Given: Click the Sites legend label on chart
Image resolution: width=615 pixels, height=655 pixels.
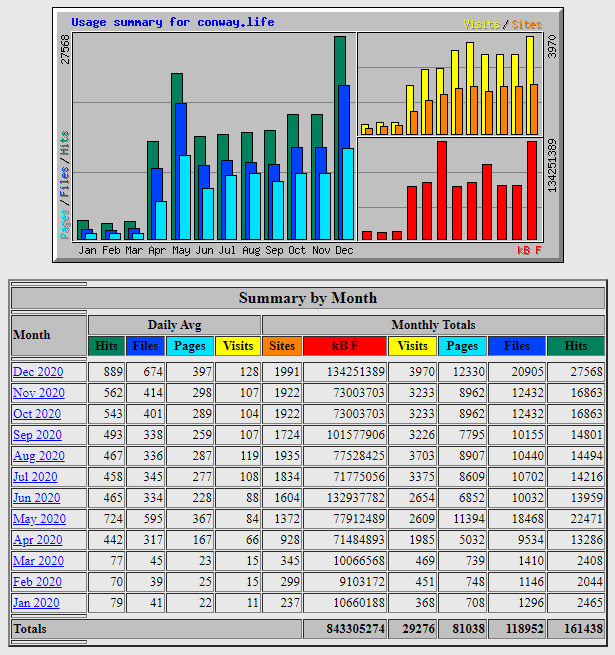Looking at the screenshot, I should (527, 25).
